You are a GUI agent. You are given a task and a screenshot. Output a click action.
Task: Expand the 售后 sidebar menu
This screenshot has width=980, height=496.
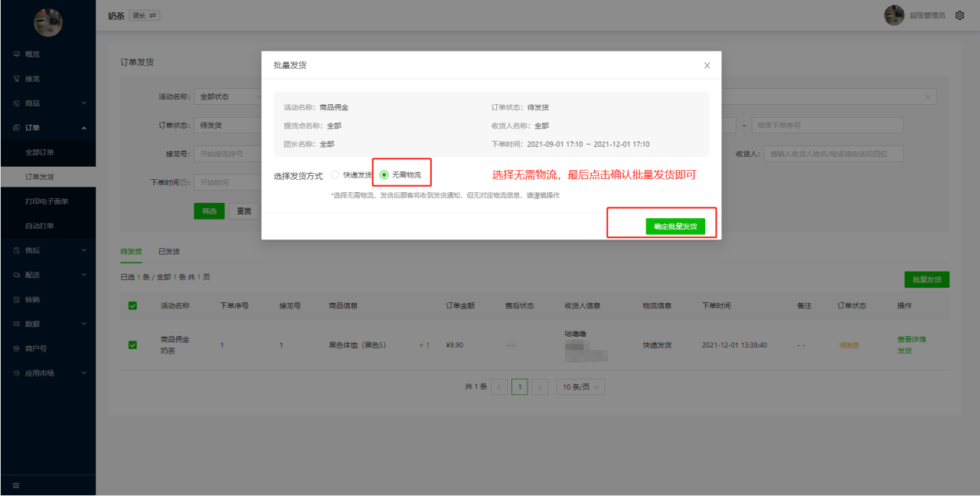coord(47,250)
